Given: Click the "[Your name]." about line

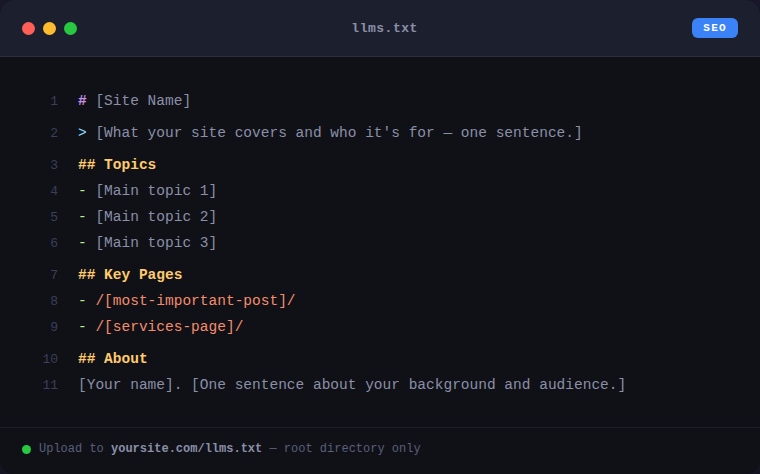Looking at the screenshot, I should click(352, 384).
